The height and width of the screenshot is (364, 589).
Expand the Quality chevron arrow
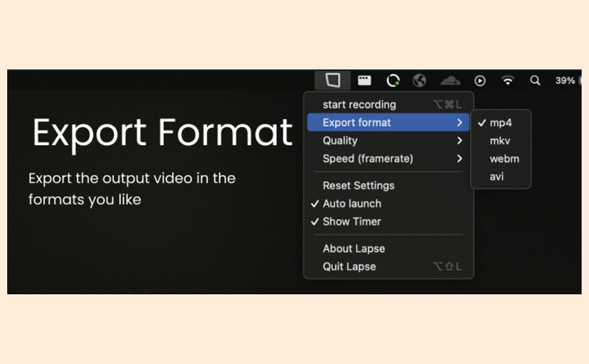click(x=460, y=140)
